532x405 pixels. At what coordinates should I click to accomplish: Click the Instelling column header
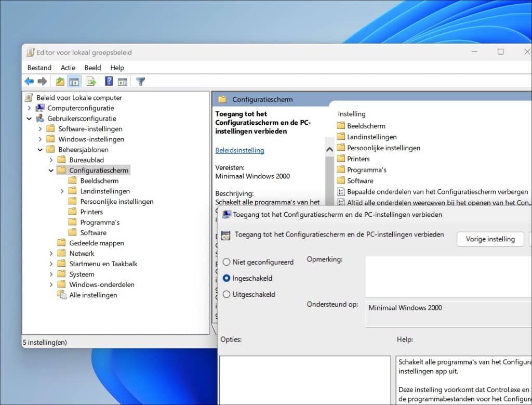[x=352, y=114]
